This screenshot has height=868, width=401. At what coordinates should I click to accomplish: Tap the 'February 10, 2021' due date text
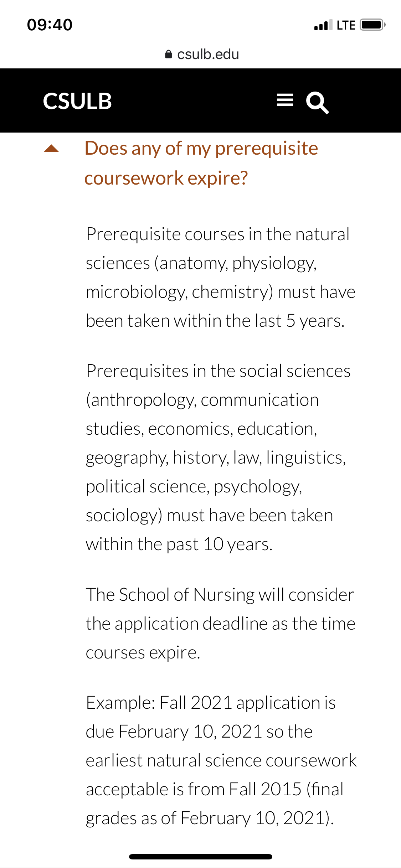click(x=190, y=732)
